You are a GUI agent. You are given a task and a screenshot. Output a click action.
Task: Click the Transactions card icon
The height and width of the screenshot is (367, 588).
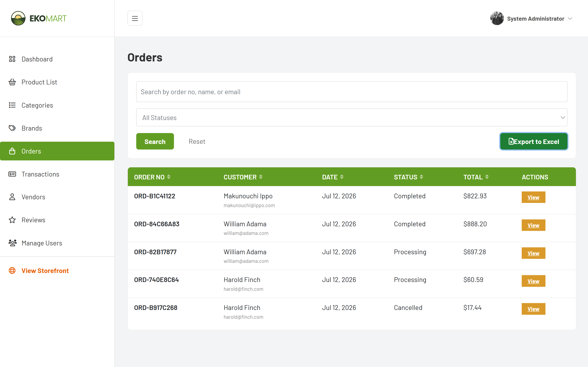click(12, 174)
